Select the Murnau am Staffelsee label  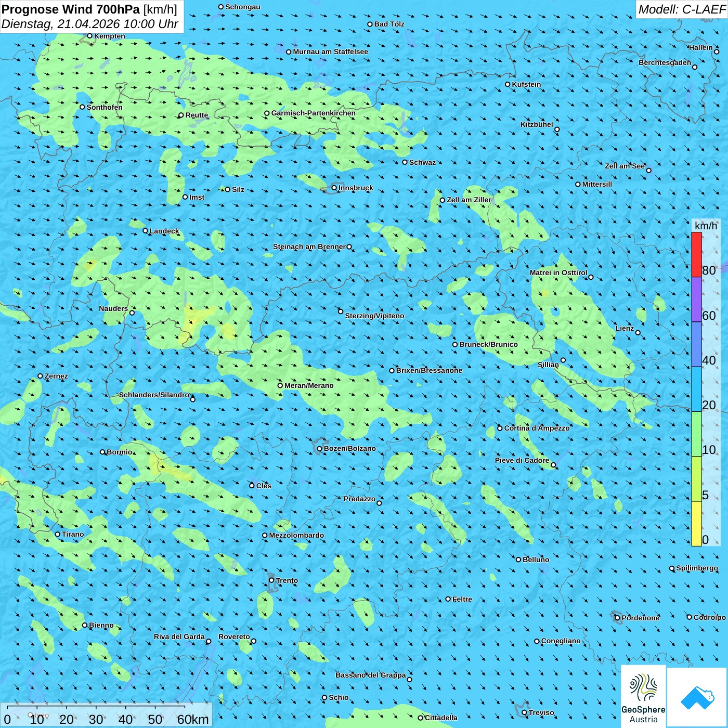tap(330, 51)
